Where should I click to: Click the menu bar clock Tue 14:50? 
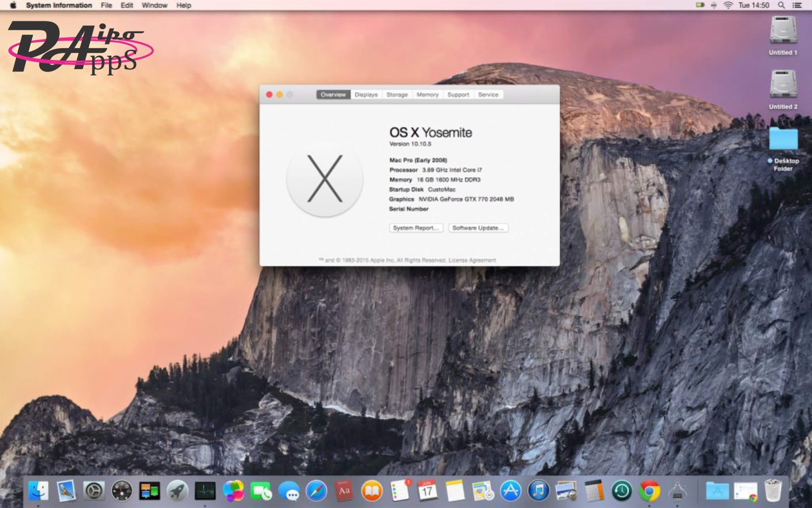pyautogui.click(x=754, y=5)
